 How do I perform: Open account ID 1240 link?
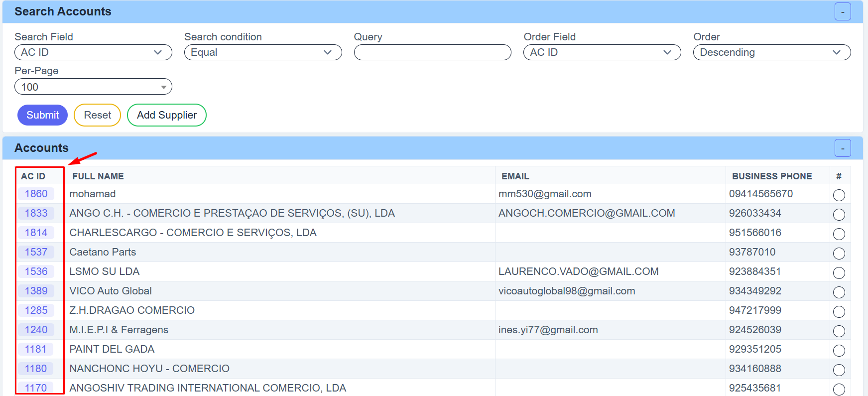(x=36, y=330)
